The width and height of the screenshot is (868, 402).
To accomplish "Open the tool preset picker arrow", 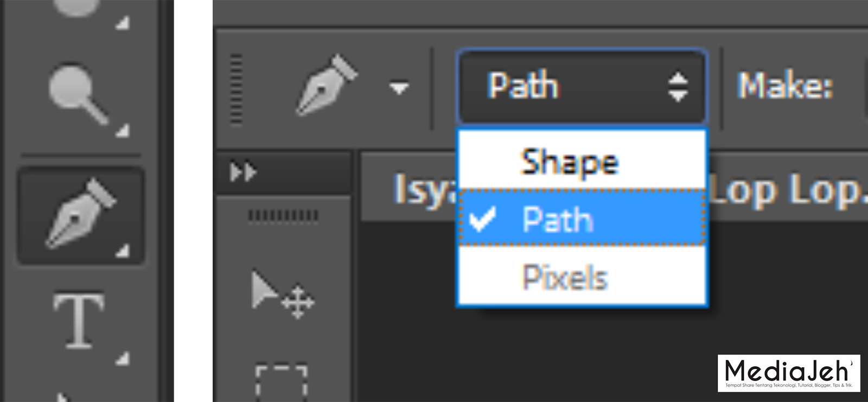I will (x=399, y=88).
